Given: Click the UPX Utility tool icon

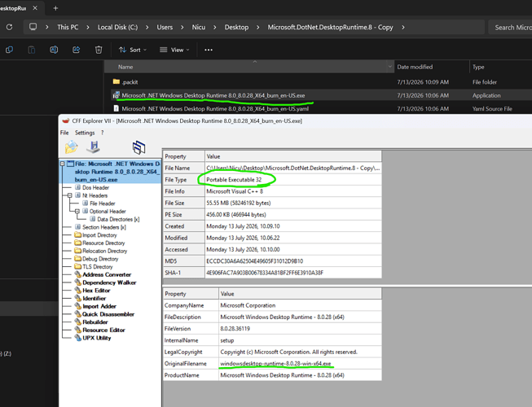Looking at the screenshot, I should point(77,338).
